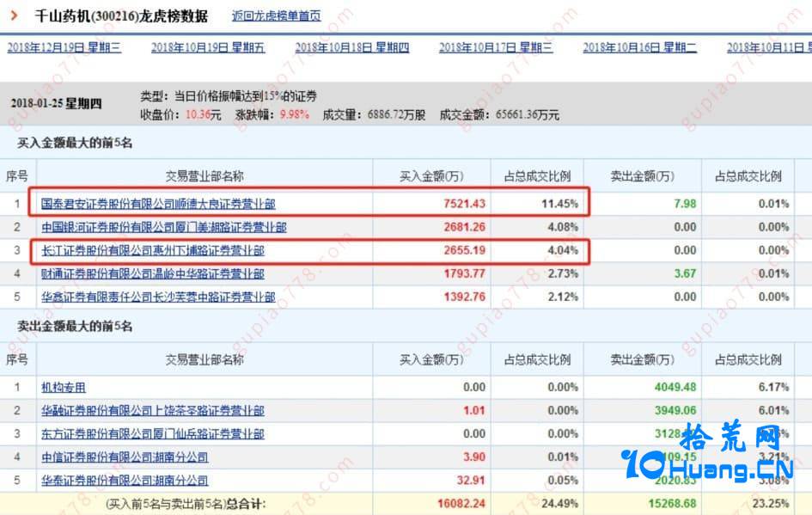Click the total sell amount 15268.68
Image resolution: width=812 pixels, height=515 pixels.
point(672,504)
